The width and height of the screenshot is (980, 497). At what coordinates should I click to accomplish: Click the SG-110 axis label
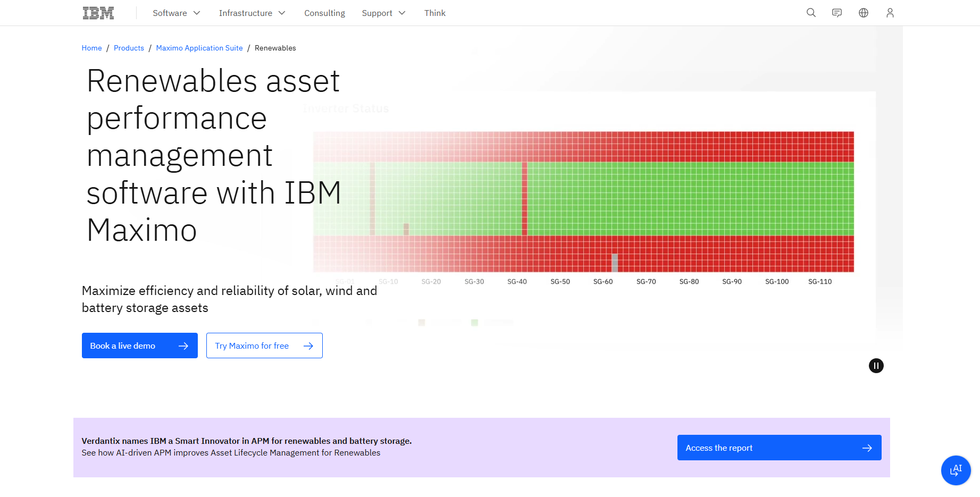(x=820, y=282)
